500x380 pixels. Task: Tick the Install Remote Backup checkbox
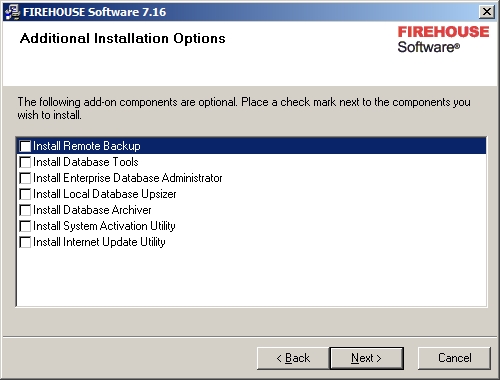pyautogui.click(x=25, y=146)
